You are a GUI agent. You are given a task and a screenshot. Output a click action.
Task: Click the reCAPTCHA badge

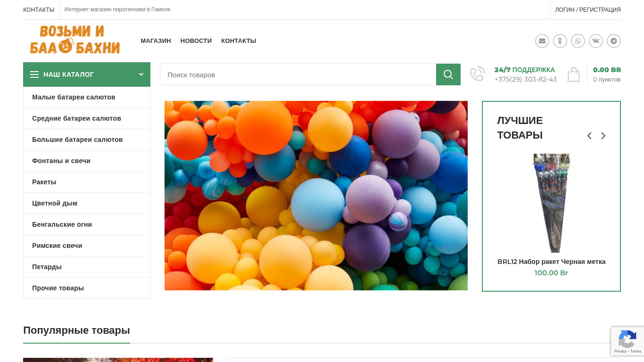click(627, 341)
